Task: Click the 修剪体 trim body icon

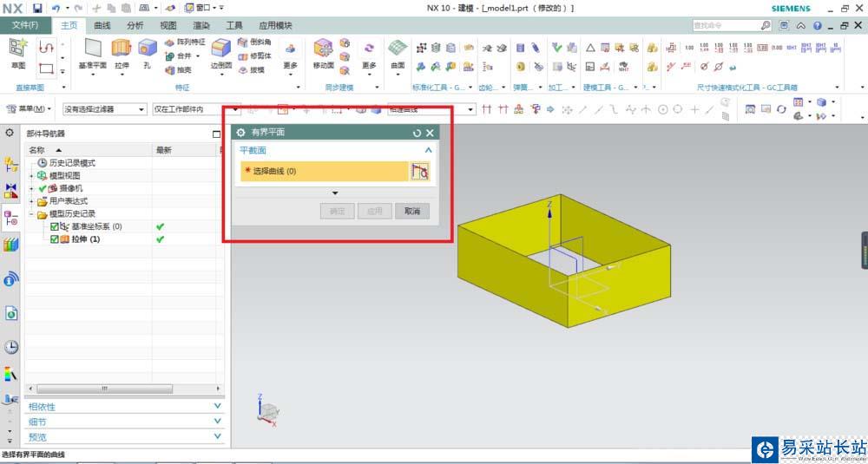Action: coord(242,56)
